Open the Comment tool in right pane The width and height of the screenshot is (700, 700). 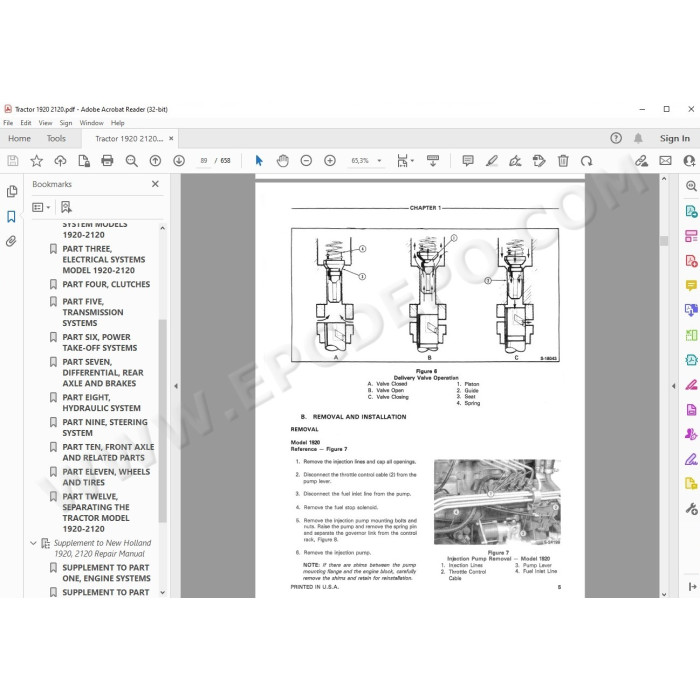pyautogui.click(x=691, y=285)
